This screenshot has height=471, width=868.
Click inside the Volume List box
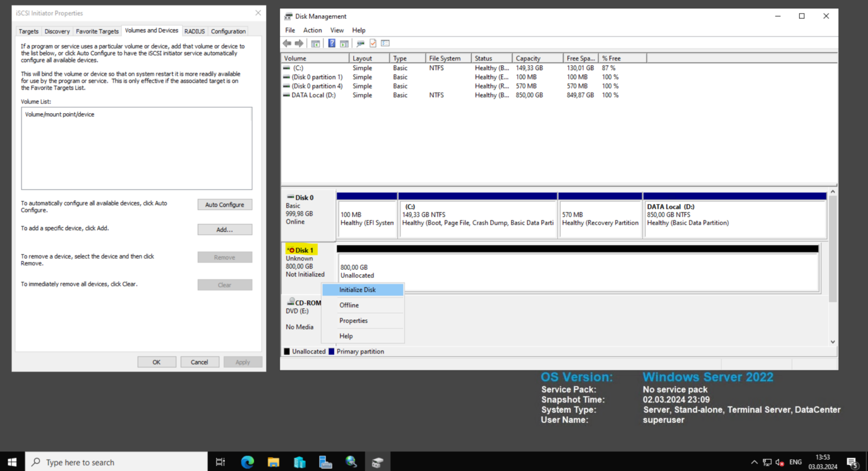[x=136, y=148]
